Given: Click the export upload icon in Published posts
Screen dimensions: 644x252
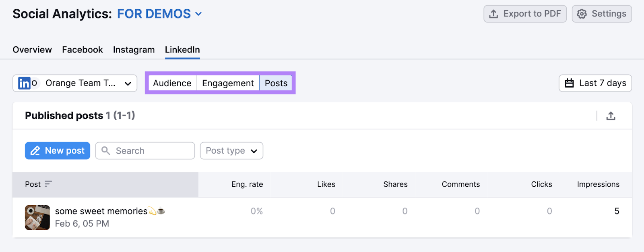Looking at the screenshot, I should click(611, 116).
